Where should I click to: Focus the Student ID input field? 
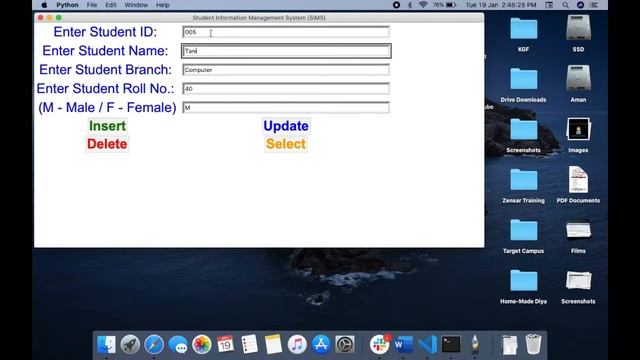[286, 32]
